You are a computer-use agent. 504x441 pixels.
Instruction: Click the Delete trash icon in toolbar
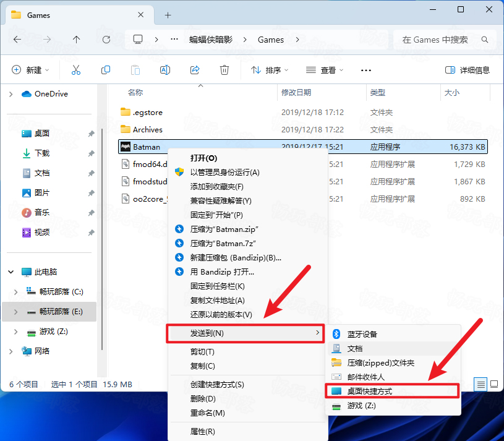(x=224, y=70)
